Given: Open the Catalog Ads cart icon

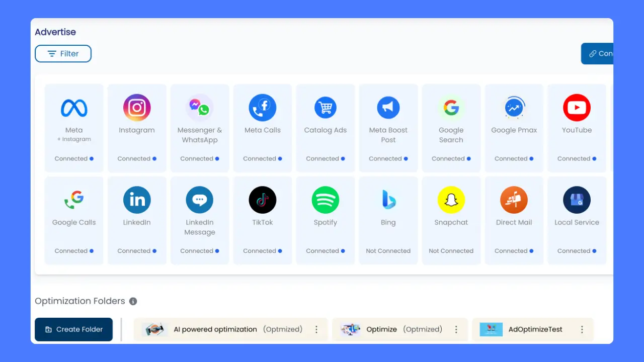Looking at the screenshot, I should point(326,108).
